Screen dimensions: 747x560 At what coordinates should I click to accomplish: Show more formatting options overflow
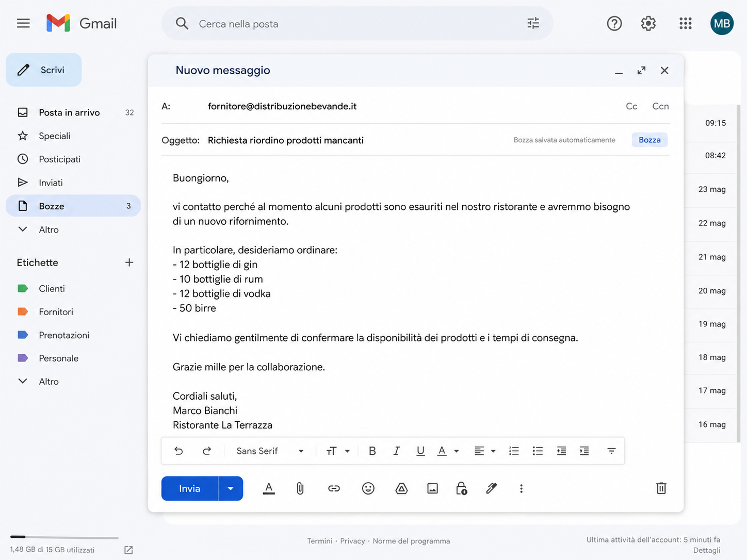pyautogui.click(x=611, y=451)
